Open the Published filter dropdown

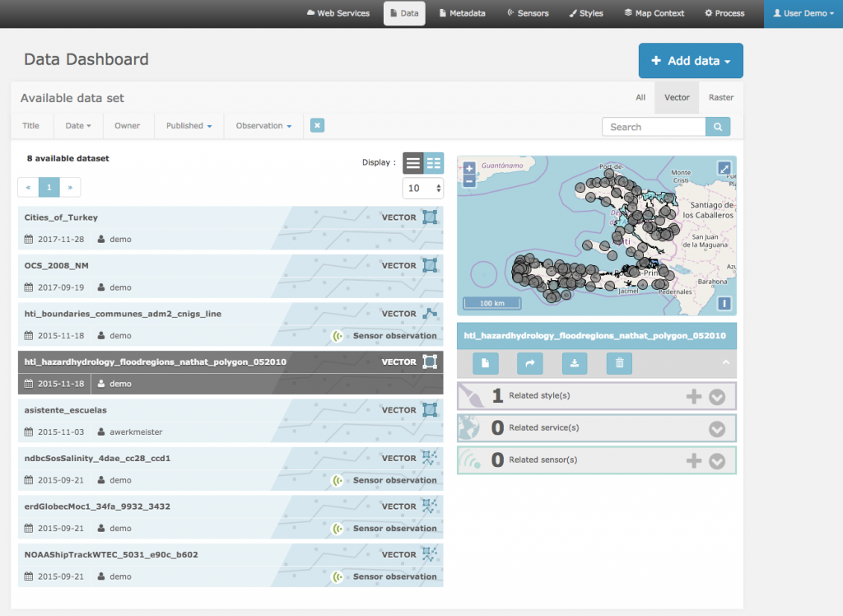[x=189, y=126]
